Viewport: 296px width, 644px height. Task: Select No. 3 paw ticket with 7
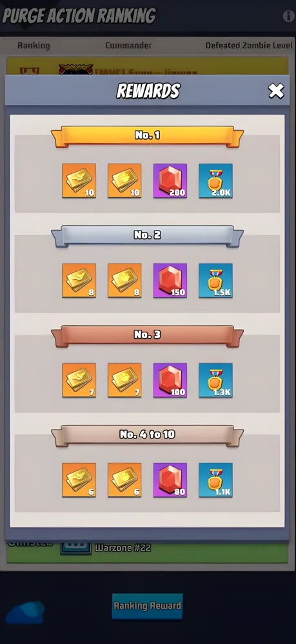(x=124, y=381)
